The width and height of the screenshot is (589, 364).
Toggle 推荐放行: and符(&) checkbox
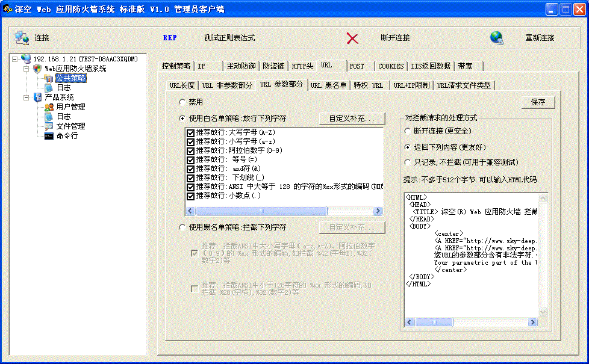(x=190, y=169)
